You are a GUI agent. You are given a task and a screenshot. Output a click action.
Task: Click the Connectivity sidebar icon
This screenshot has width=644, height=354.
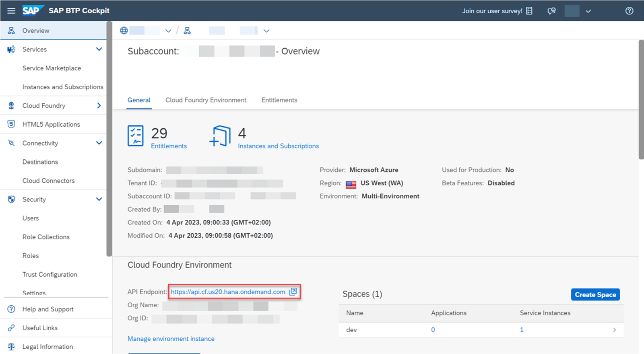coord(11,143)
